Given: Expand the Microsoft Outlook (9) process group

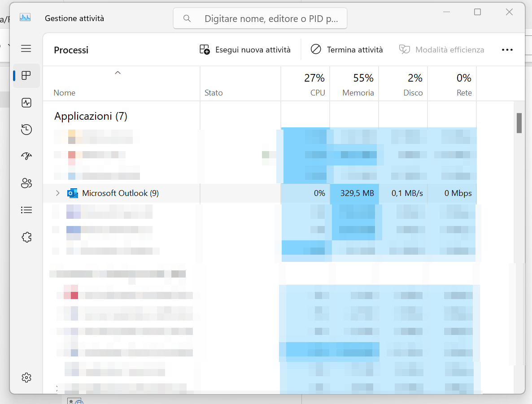Looking at the screenshot, I should 57,193.
